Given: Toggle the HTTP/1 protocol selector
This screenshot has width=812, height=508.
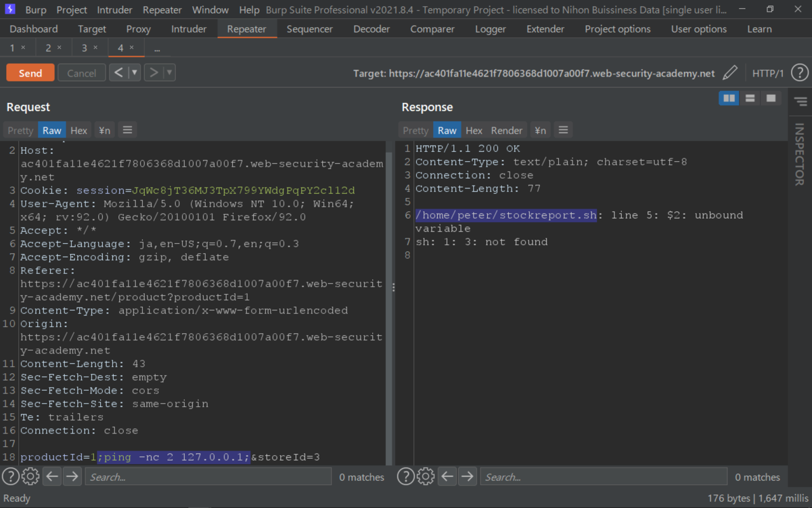Looking at the screenshot, I should tap(768, 73).
